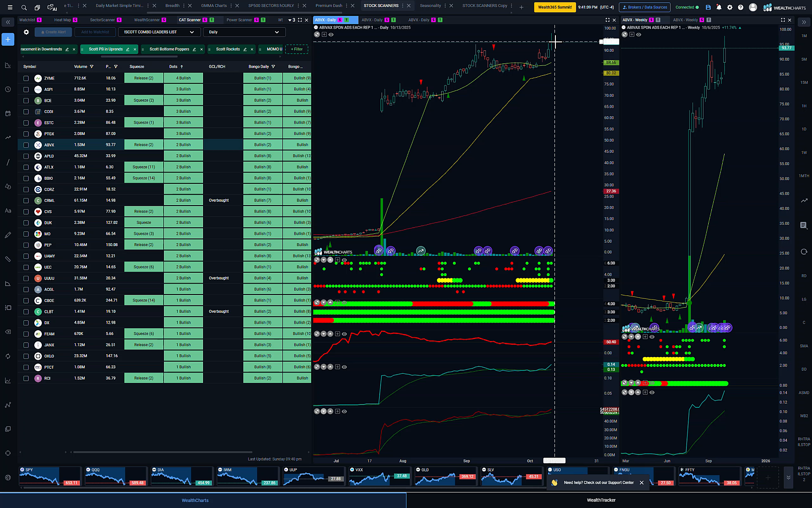Click the + Filter button
This screenshot has width=812, height=508.
click(297, 49)
